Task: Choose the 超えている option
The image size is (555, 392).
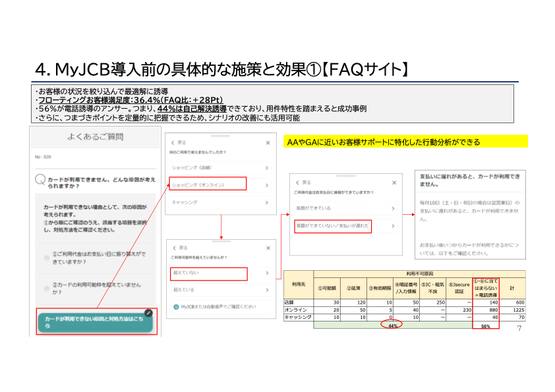Action: click(x=221, y=290)
